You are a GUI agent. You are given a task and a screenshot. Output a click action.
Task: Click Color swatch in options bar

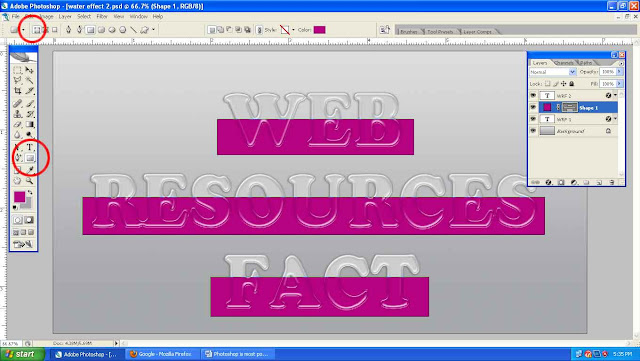(320, 30)
